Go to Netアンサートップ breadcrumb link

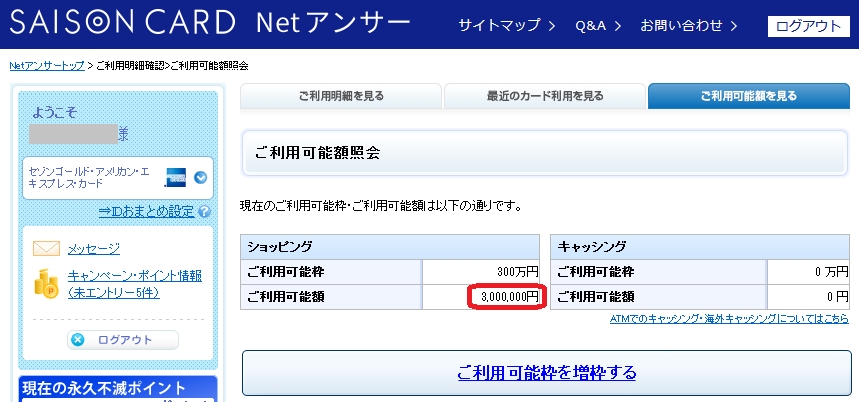(47, 66)
